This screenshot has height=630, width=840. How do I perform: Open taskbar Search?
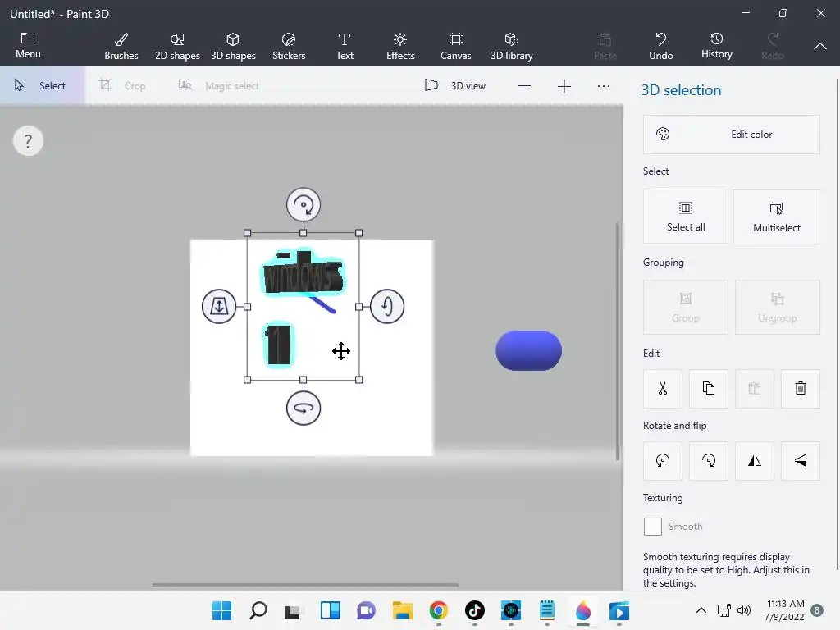pos(258,610)
